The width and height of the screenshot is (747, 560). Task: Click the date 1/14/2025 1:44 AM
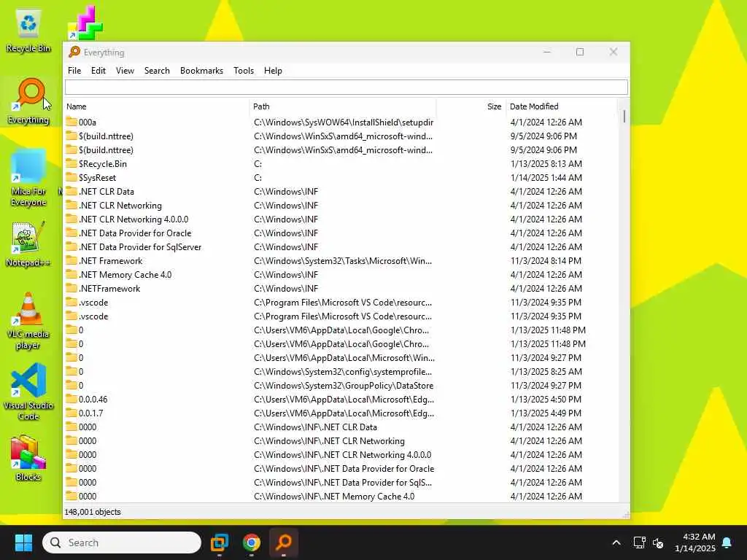(x=546, y=177)
